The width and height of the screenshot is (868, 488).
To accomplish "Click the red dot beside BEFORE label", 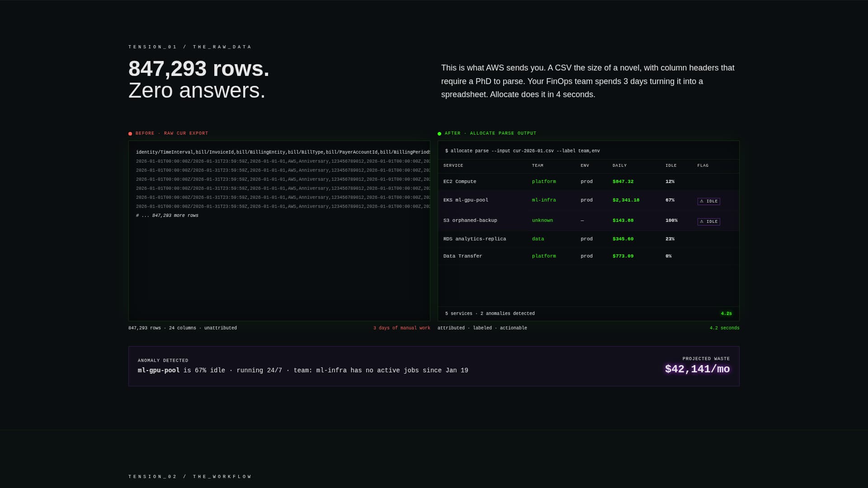I will [130, 134].
